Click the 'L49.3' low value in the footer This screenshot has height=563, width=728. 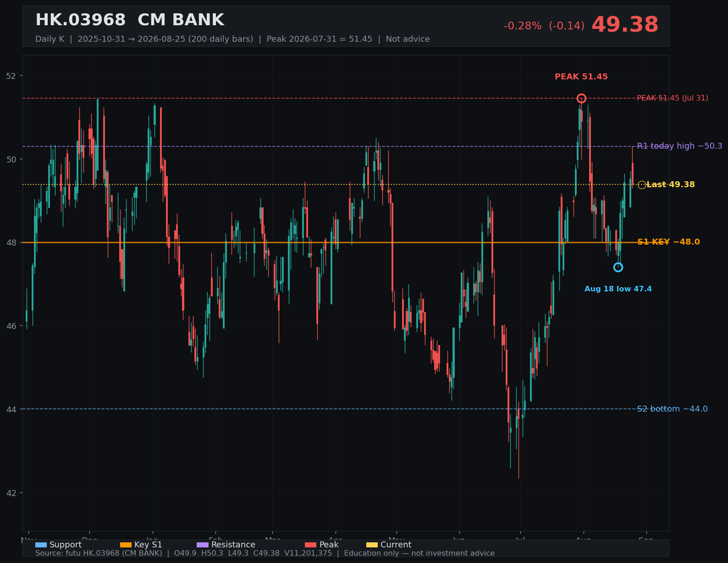click(x=238, y=553)
